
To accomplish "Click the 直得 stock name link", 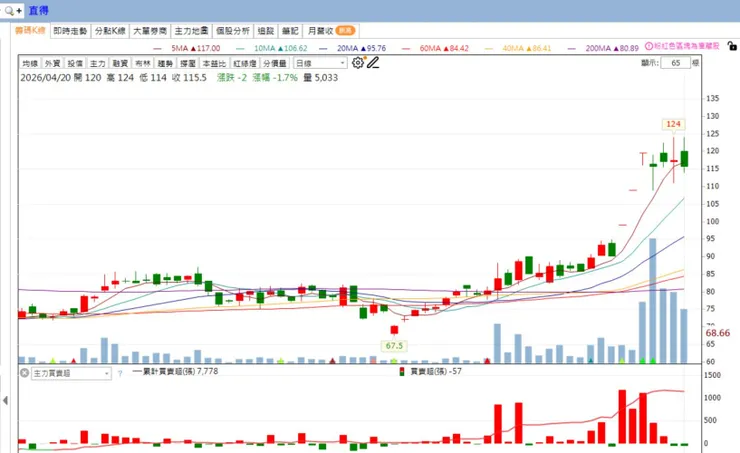I will click(38, 10).
